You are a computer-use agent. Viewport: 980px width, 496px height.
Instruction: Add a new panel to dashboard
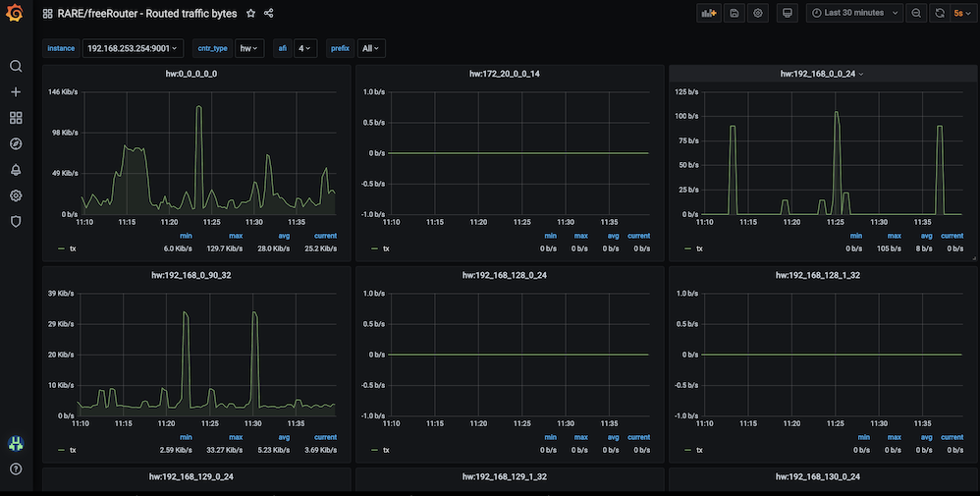click(709, 13)
